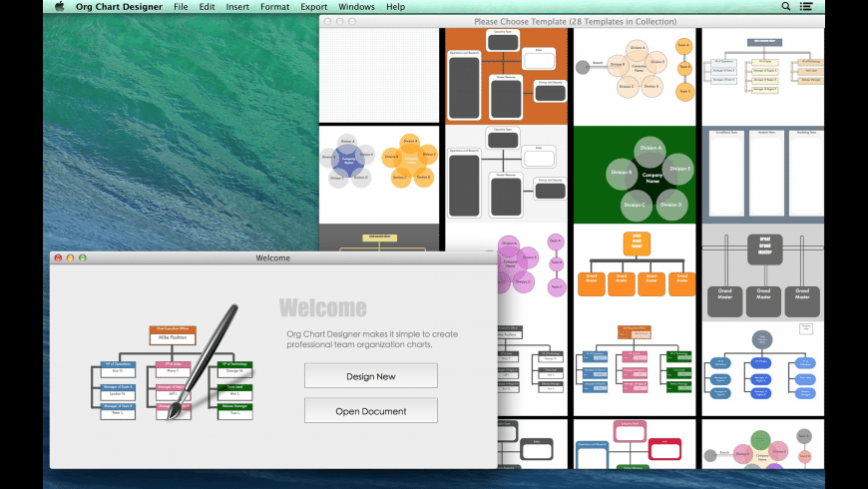Pick the yellow hierarchy boxes template at top right
Image resolution: width=868 pixels, height=489 pixels.
(x=763, y=76)
